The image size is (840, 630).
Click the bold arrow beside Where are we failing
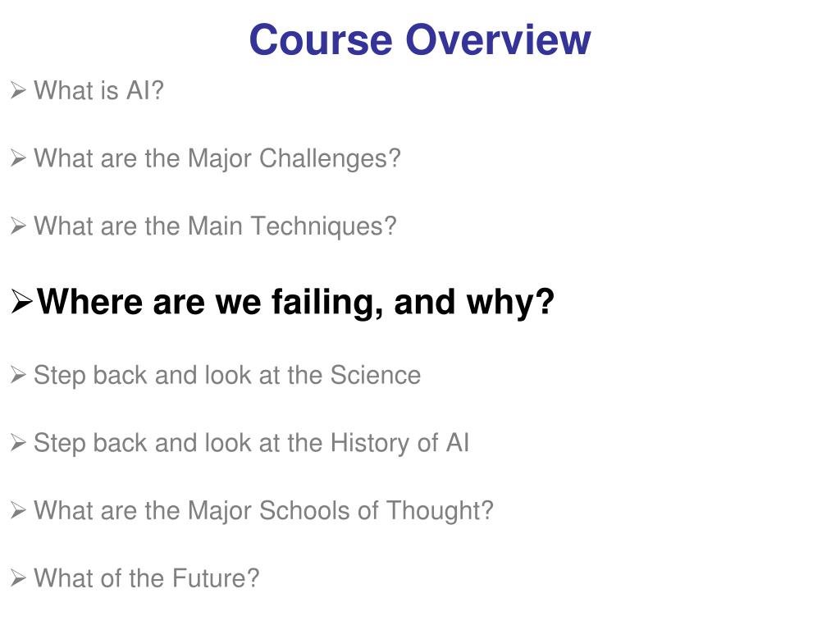22,302
